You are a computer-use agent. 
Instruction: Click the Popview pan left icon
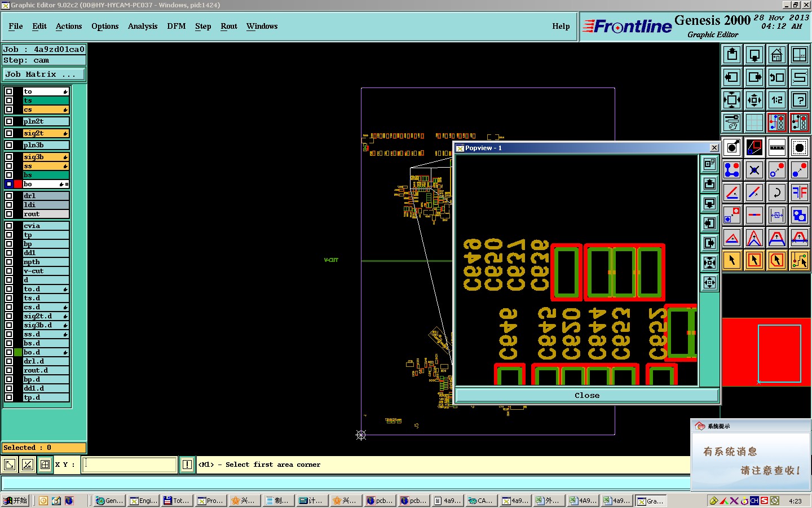pos(709,223)
